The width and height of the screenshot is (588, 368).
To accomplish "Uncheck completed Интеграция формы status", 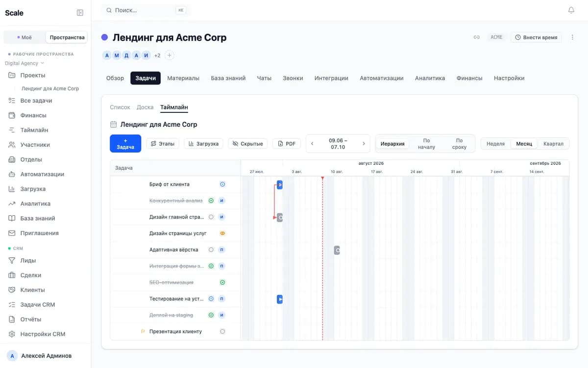I will (x=211, y=266).
